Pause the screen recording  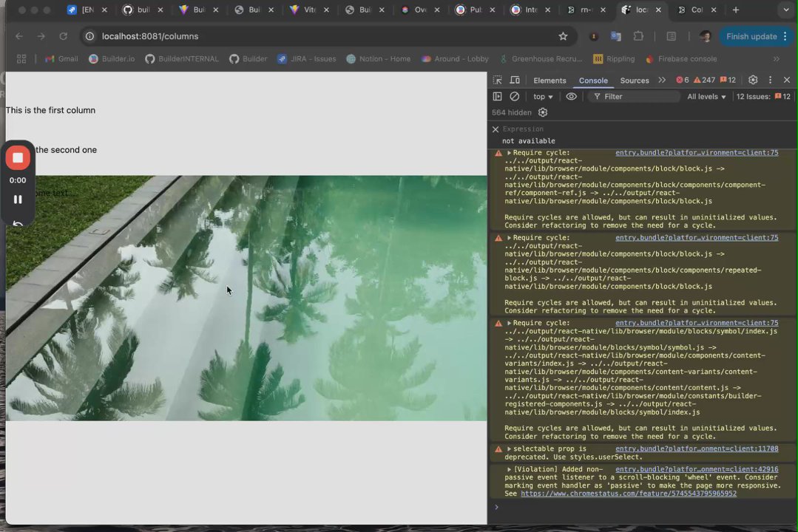pyautogui.click(x=18, y=199)
